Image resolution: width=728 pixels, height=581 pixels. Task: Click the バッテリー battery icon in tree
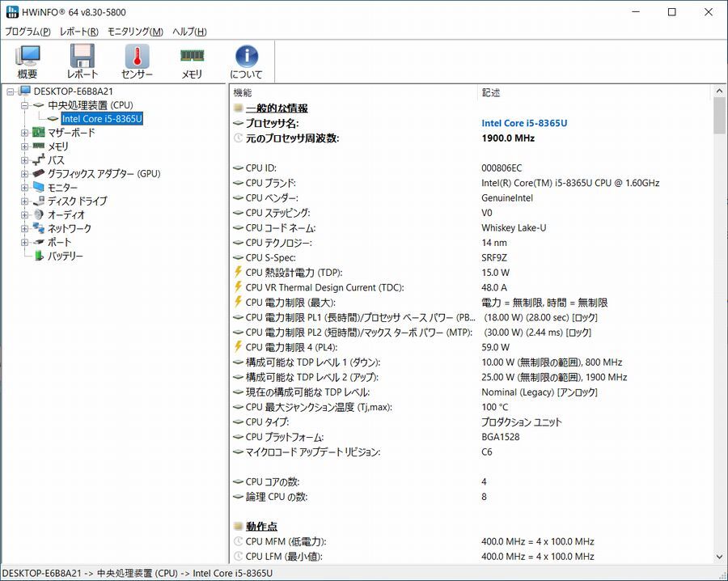[39, 257]
